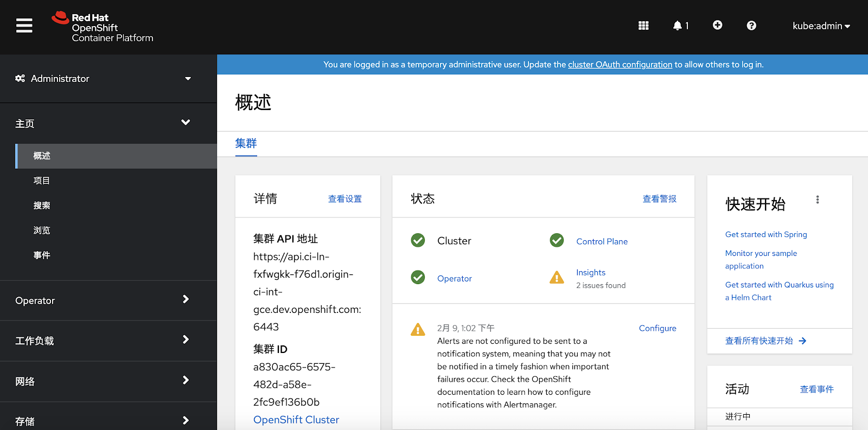Viewport: 868px width, 430px height.
Task: Open the help question mark menu
Action: tap(751, 25)
